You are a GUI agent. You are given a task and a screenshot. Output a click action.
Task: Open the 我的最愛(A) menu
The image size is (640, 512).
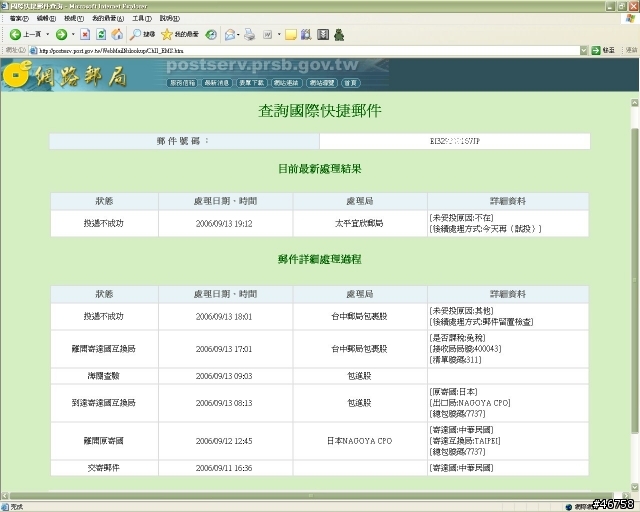click(x=108, y=18)
